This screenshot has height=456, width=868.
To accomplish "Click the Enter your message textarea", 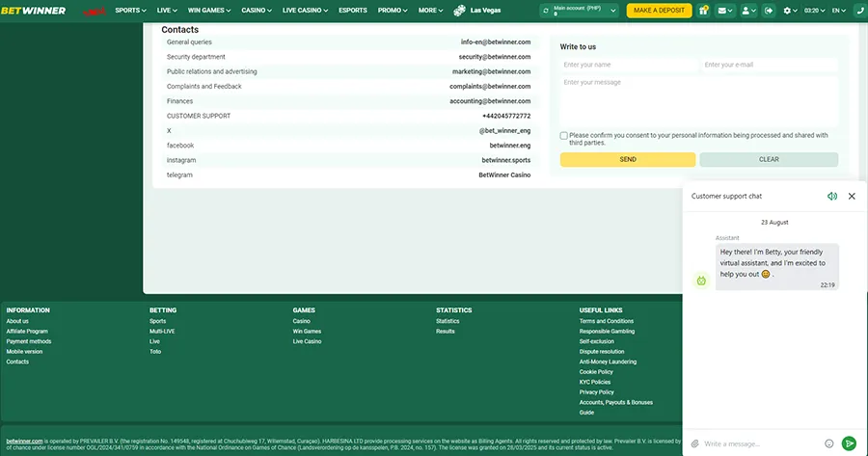I will [x=699, y=101].
